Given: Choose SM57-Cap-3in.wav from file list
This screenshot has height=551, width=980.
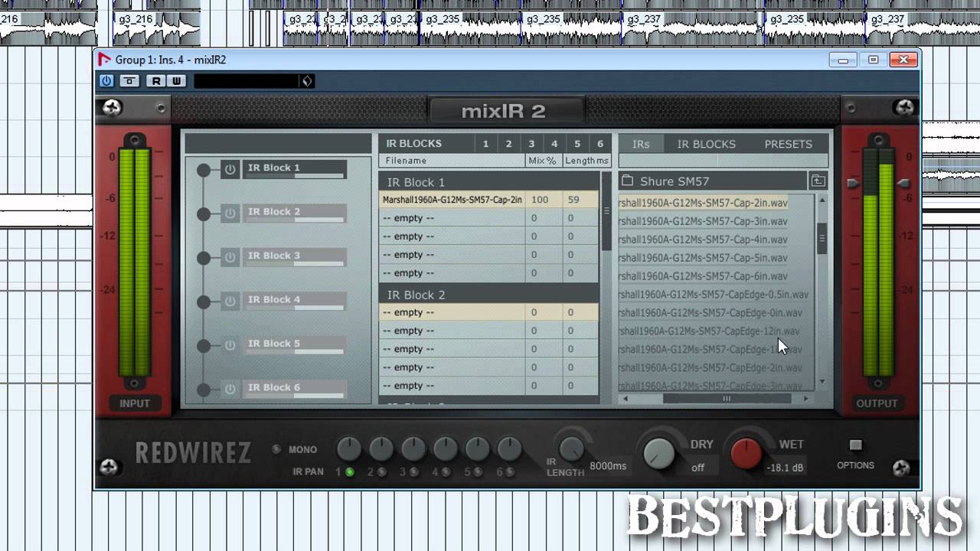Looking at the screenshot, I should (x=703, y=221).
